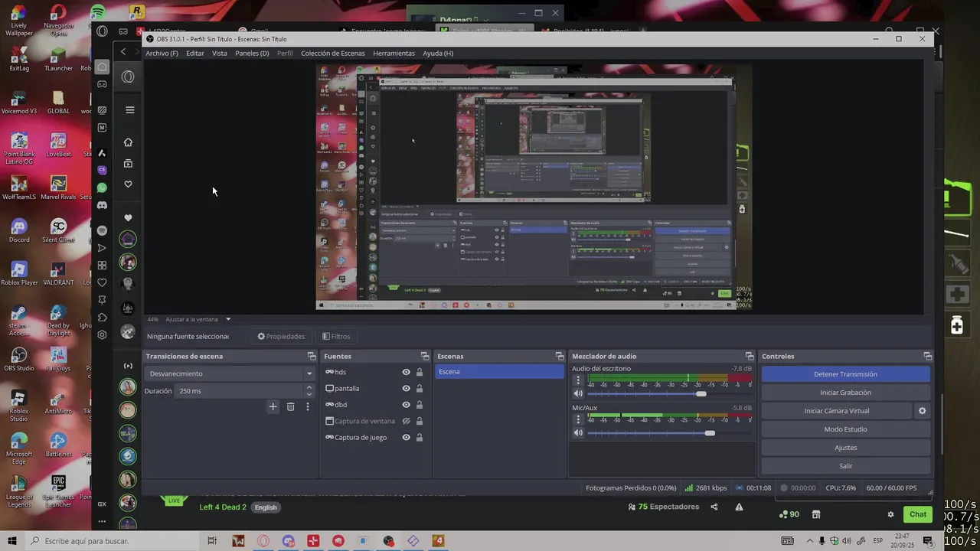The height and width of the screenshot is (551, 980).
Task: Toggle lock on dbd source
Action: [420, 405]
